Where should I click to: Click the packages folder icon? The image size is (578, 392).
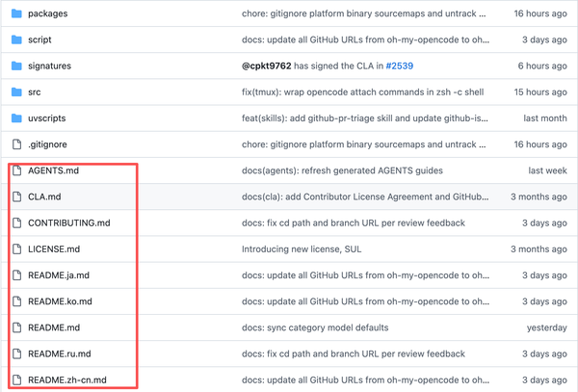pos(16,14)
